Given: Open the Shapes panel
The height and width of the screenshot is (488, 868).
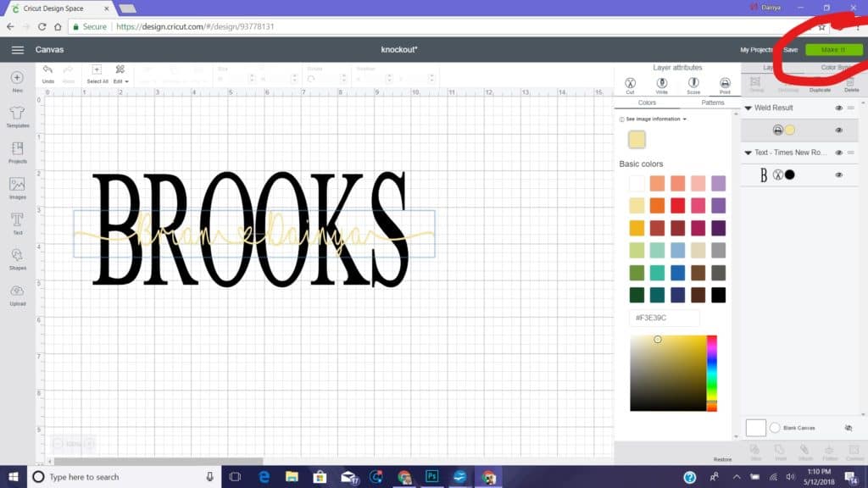Looking at the screenshot, I should click(x=17, y=259).
